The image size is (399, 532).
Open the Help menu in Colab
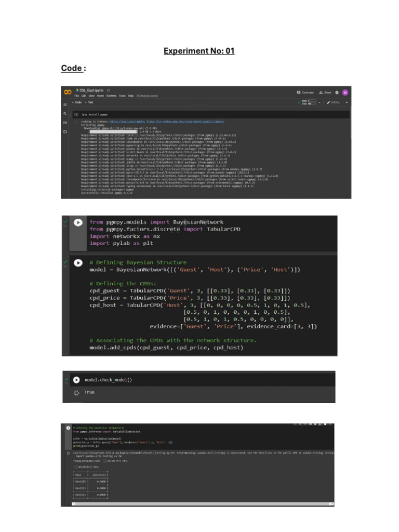tap(130, 96)
